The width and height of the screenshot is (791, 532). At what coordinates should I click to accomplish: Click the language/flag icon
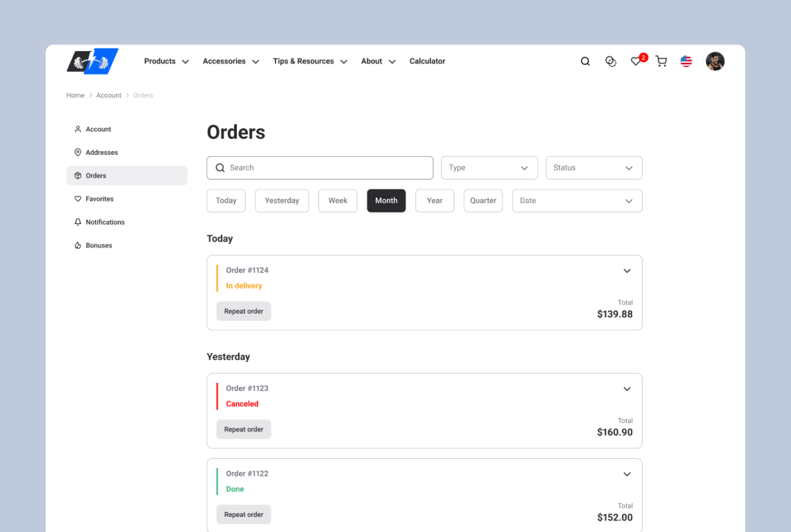(686, 61)
